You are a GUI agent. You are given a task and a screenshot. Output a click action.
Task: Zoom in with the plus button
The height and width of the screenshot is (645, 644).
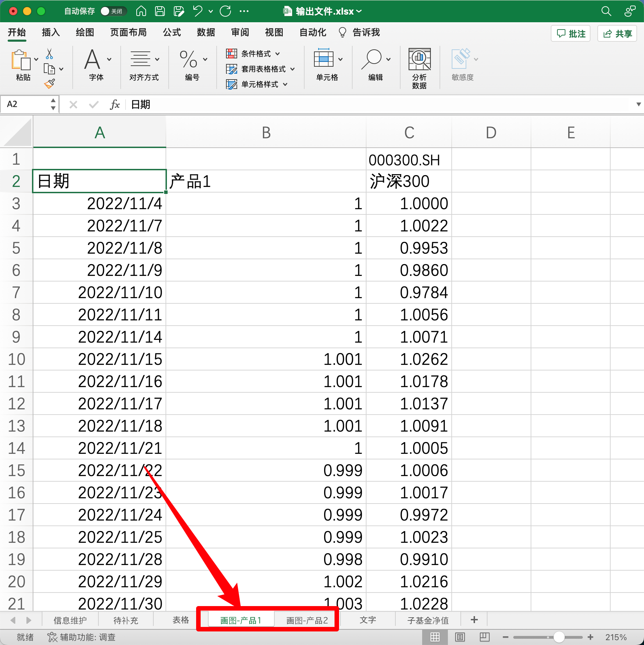click(x=590, y=637)
